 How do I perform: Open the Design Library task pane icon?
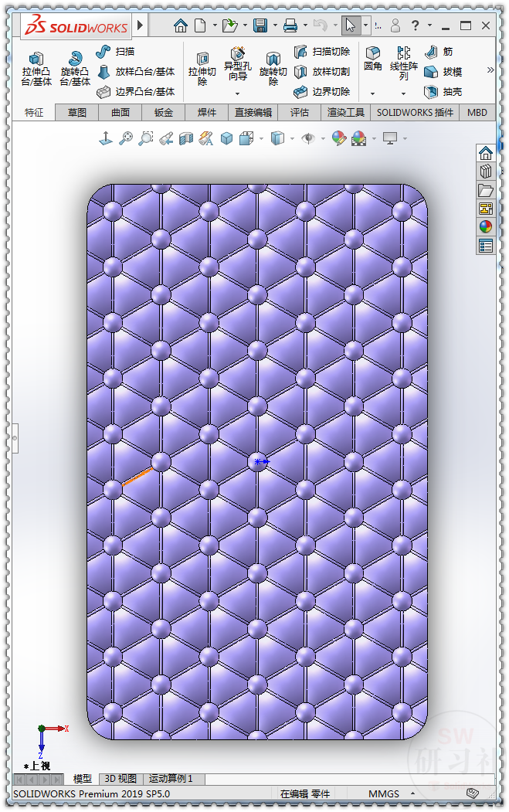point(486,172)
